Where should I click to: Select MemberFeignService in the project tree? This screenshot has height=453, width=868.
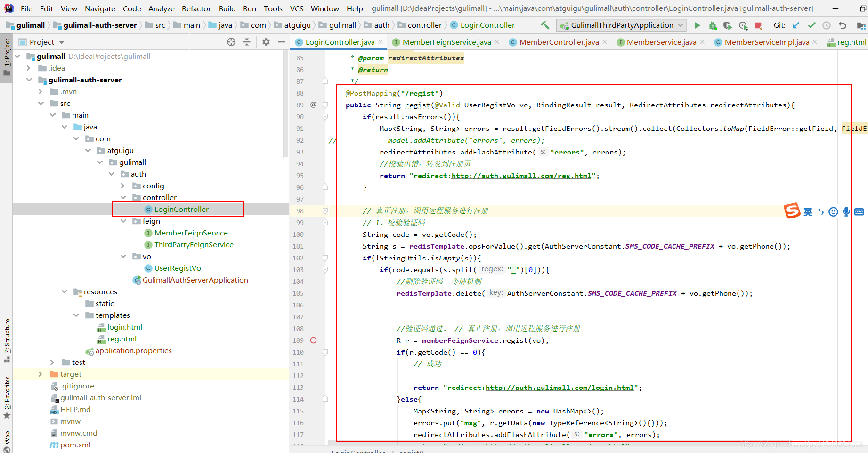[x=191, y=233]
